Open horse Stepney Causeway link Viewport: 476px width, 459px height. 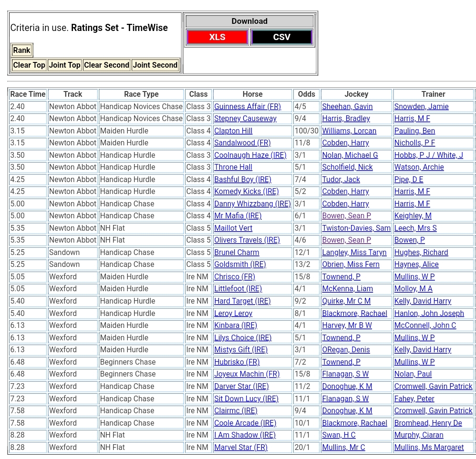click(x=245, y=118)
